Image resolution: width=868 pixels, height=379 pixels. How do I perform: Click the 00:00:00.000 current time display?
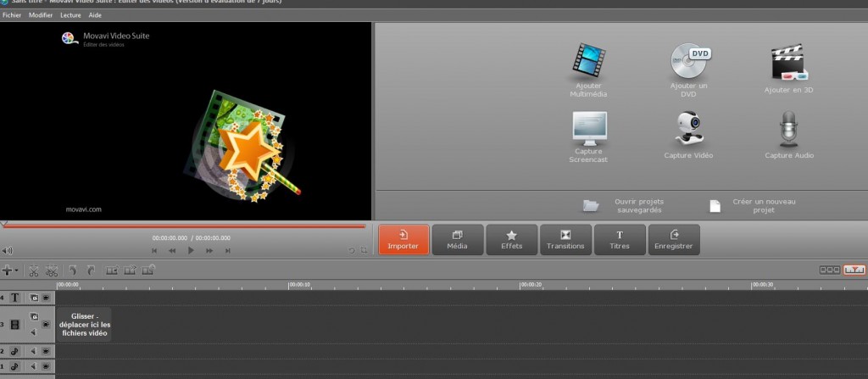[170, 238]
